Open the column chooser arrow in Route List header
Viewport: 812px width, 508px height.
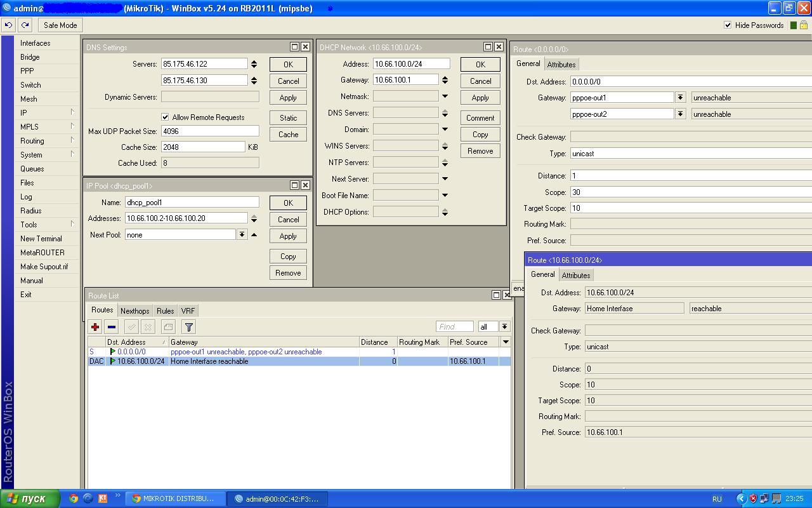pos(506,342)
